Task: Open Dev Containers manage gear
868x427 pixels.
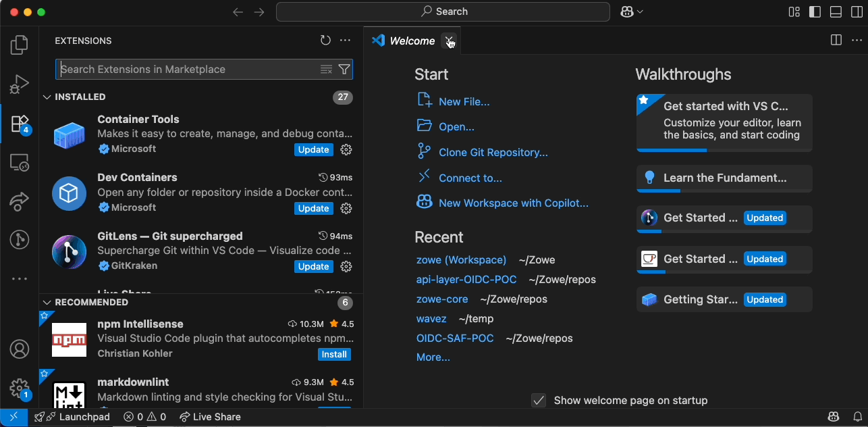Action: click(x=346, y=208)
